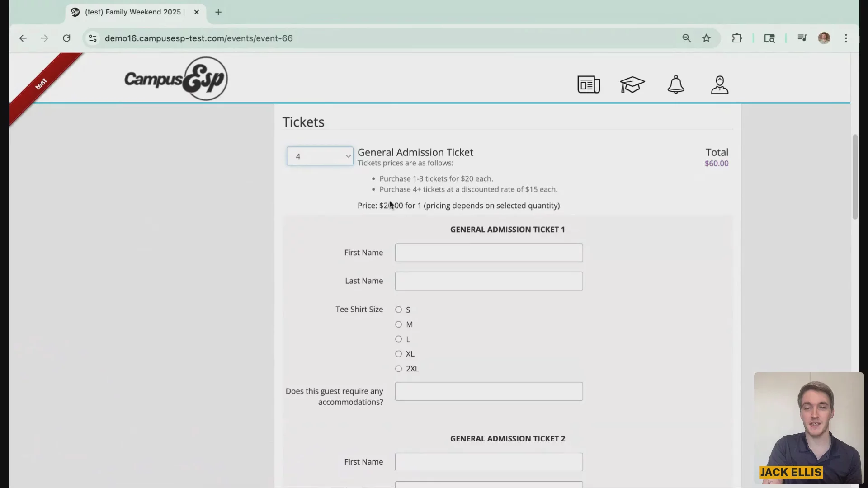The width and height of the screenshot is (868, 488).
Task: Select tee shirt size S
Action: [398, 310]
